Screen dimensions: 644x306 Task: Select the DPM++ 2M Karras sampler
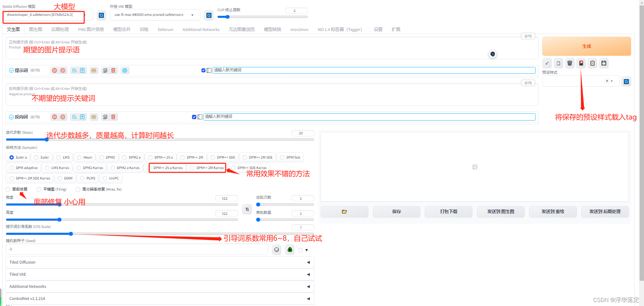pyautogui.click(x=206, y=168)
